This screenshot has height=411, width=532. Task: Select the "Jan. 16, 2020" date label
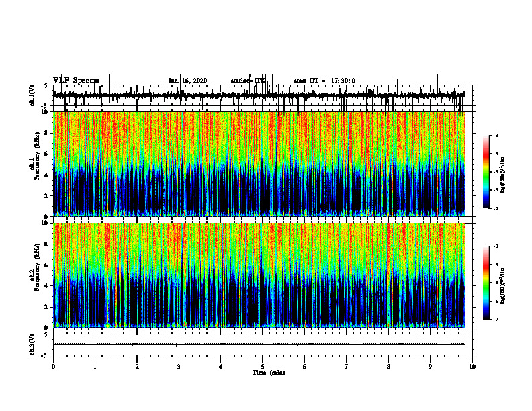(187, 81)
